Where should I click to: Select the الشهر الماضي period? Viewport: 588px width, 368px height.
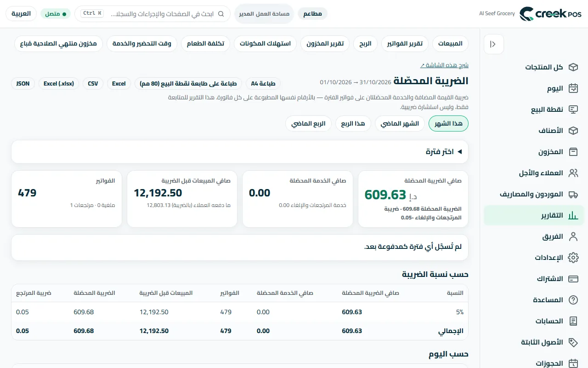[400, 124]
